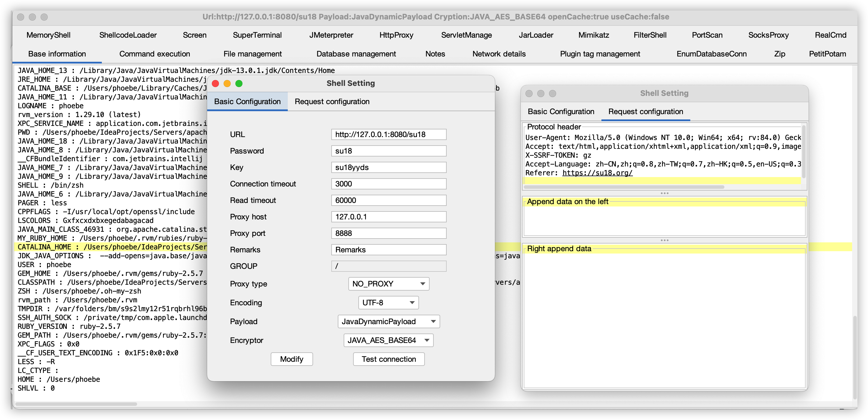Open the Mimikatz plugin tab
The height and width of the screenshot is (420, 868).
[593, 35]
